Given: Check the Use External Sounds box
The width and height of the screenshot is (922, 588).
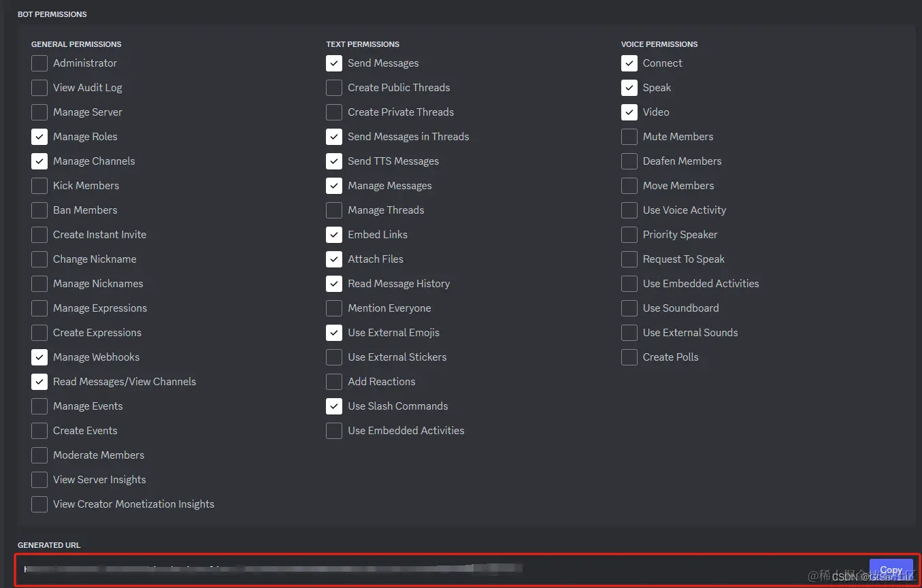Looking at the screenshot, I should (629, 333).
